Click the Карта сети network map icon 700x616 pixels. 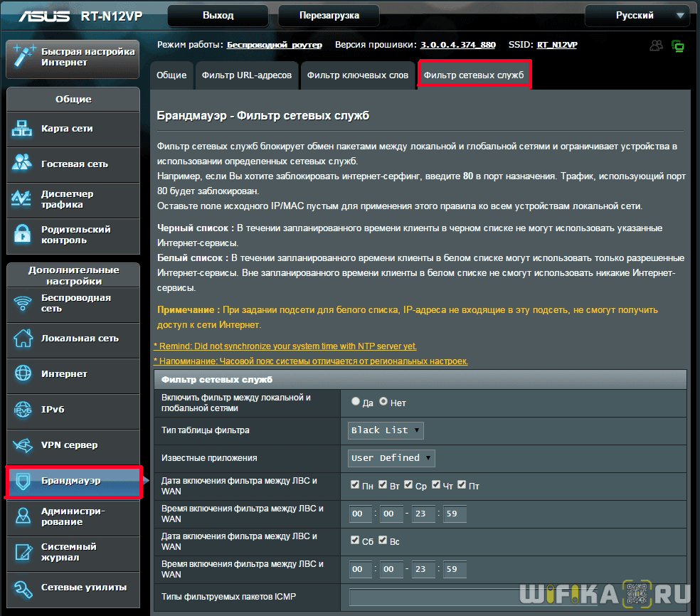pos(23,129)
